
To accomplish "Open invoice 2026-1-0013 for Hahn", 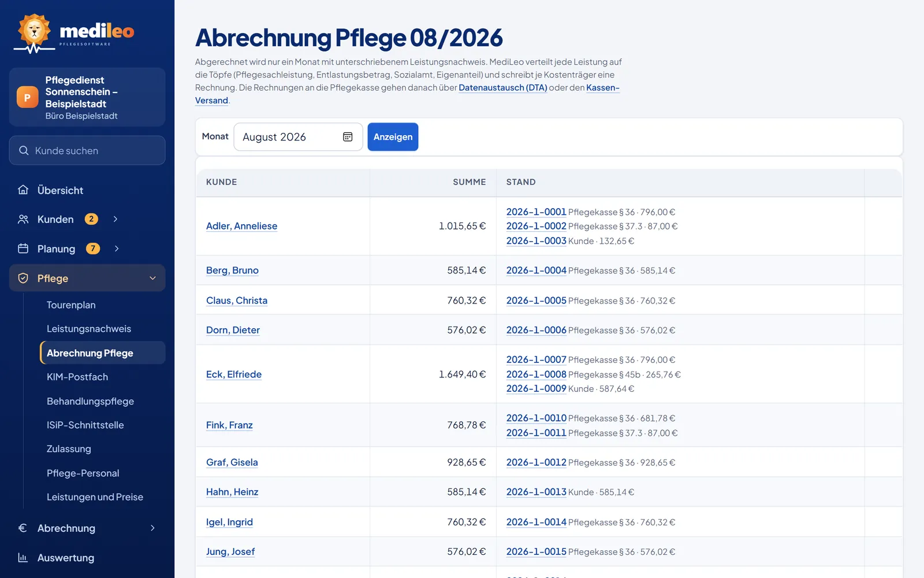I will point(536,492).
